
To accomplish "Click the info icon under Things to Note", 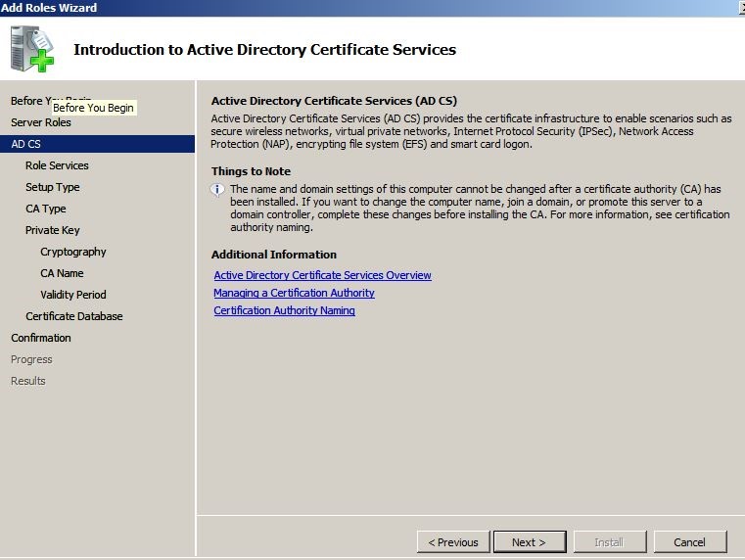I will tap(217, 190).
